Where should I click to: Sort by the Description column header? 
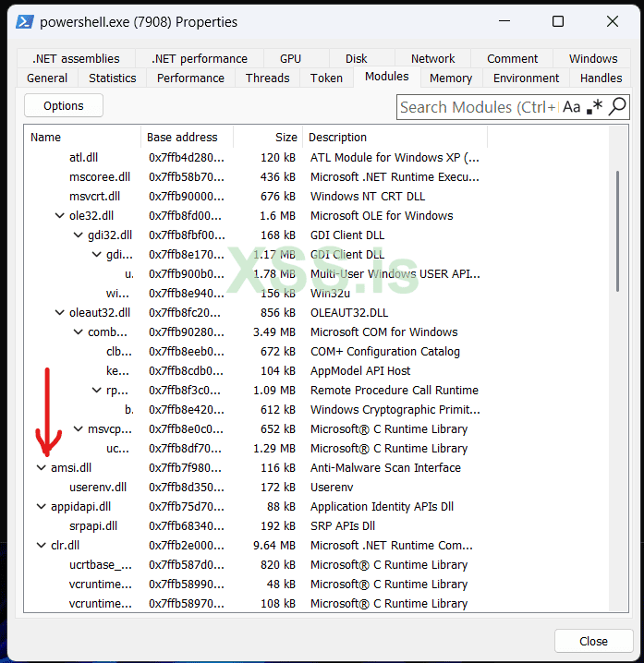(395, 138)
